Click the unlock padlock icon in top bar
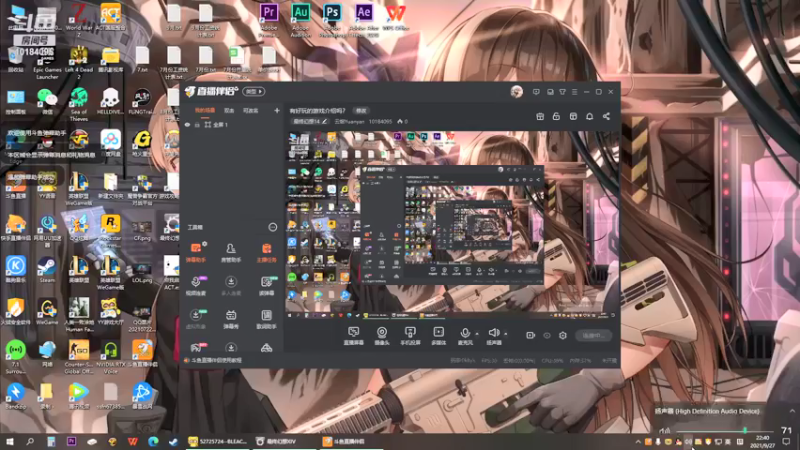Viewport: 800px width, 450px height. 556,116
